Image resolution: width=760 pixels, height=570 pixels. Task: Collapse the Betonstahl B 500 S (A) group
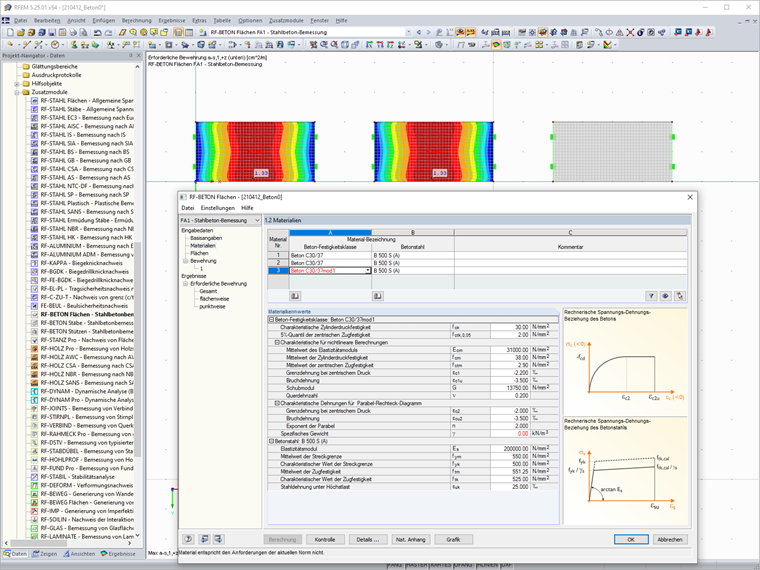tap(271, 441)
